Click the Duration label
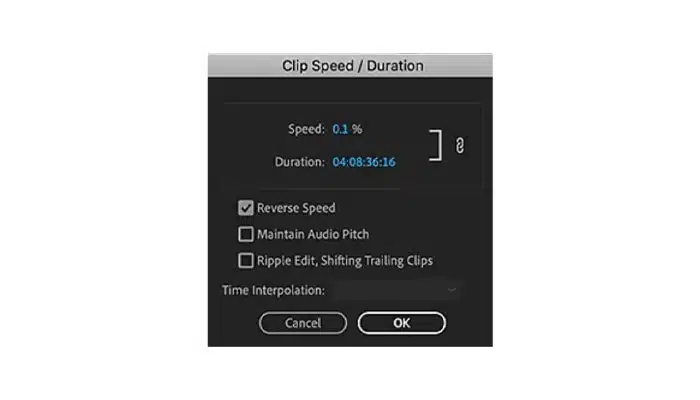Image resolution: width=700 pixels, height=400 pixels. [x=300, y=162]
